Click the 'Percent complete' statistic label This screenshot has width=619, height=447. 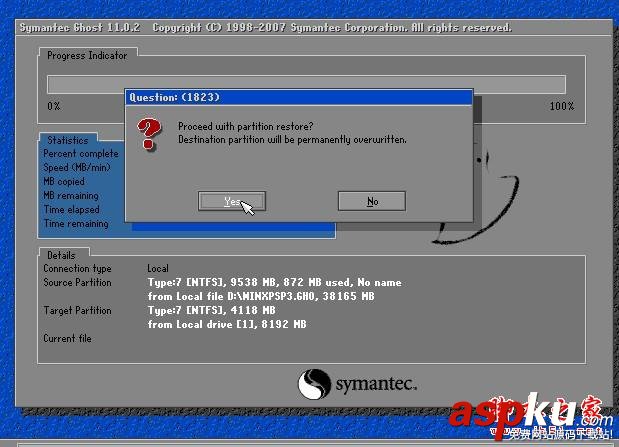[81, 154]
